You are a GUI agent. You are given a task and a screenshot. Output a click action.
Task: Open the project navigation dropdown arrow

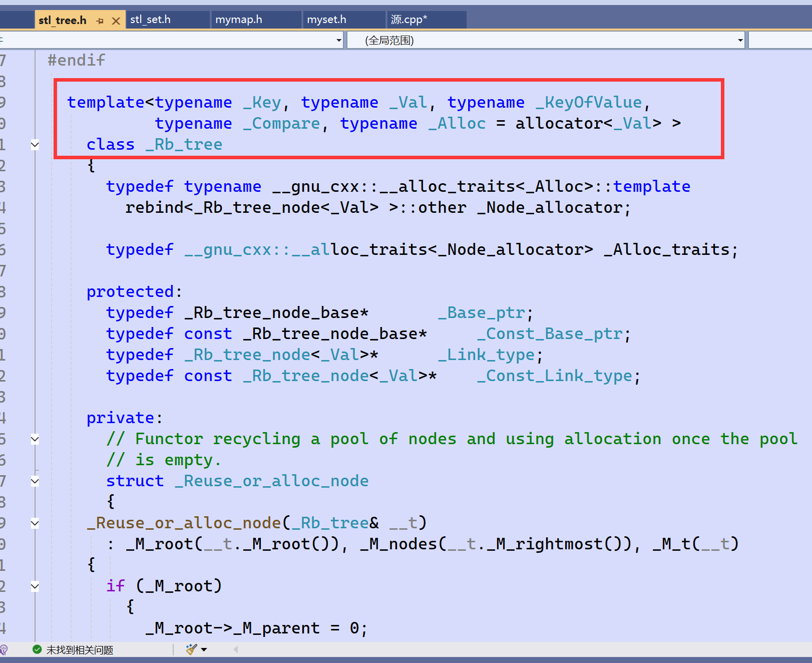(339, 40)
